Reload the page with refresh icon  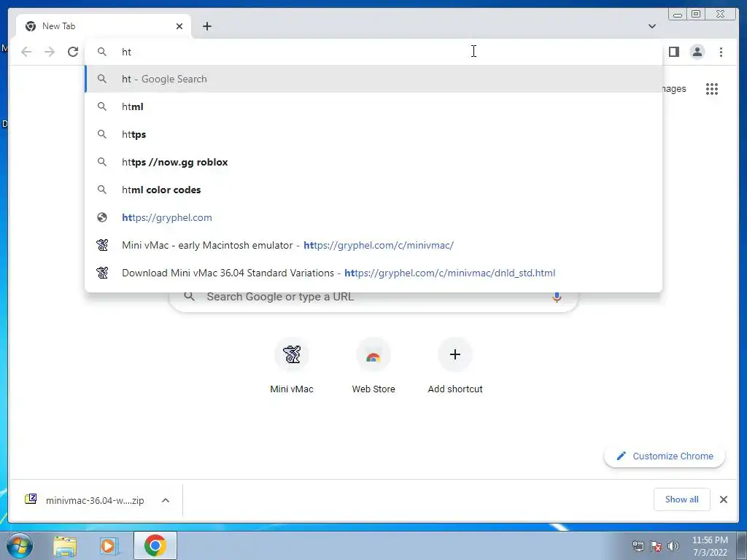click(x=73, y=52)
